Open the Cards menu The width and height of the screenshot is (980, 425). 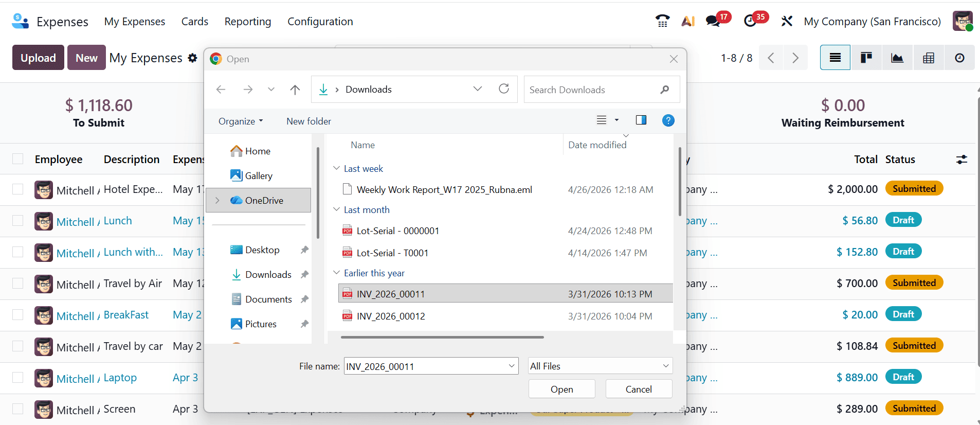[195, 22]
